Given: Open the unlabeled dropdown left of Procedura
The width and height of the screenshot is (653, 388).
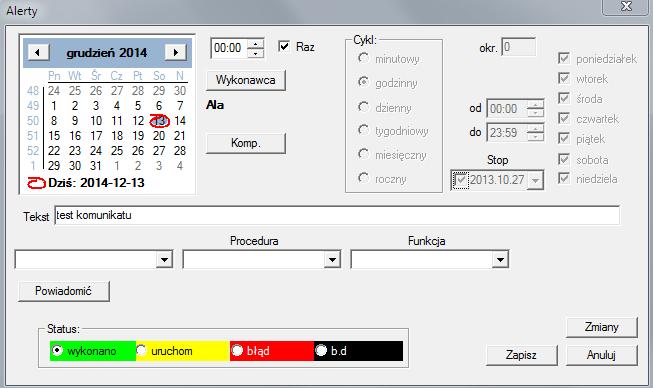Looking at the screenshot, I should click(164, 260).
